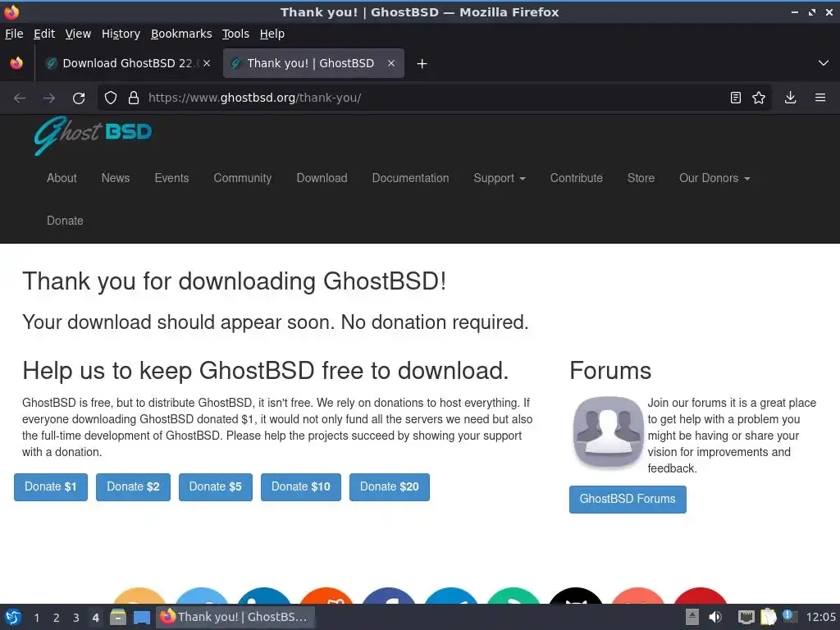Open the Documentation link
This screenshot has width=840, height=630.
[410, 178]
